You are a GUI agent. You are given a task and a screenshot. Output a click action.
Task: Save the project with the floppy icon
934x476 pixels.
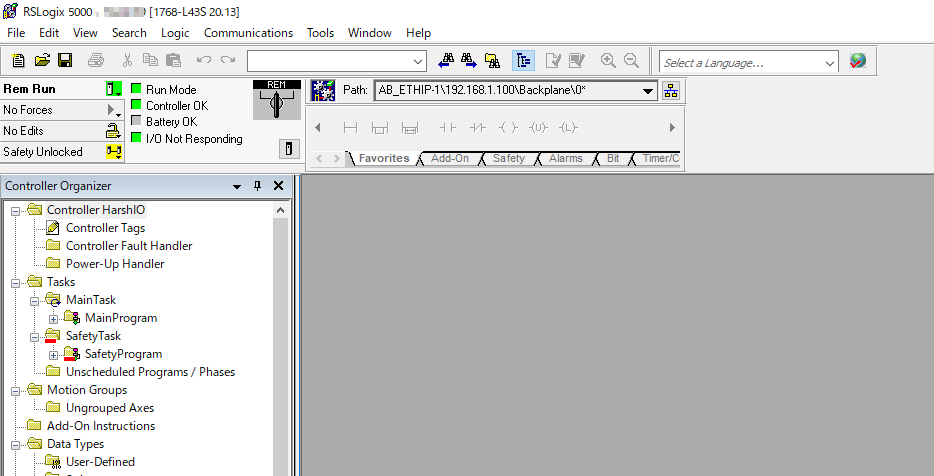65,60
